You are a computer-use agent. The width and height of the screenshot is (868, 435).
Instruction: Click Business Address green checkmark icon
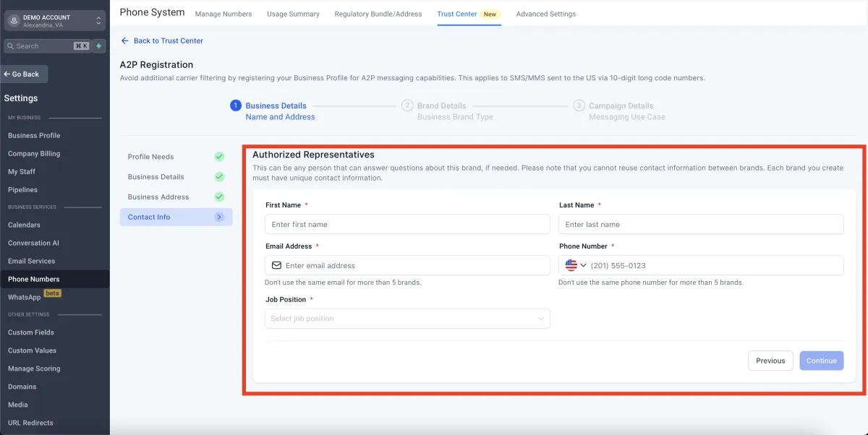point(219,197)
